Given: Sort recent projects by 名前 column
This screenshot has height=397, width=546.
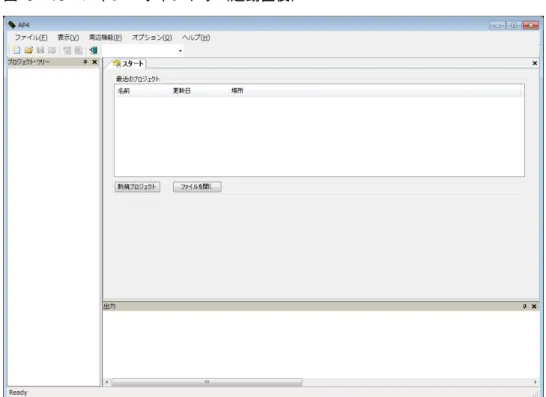Looking at the screenshot, I should pos(143,91).
